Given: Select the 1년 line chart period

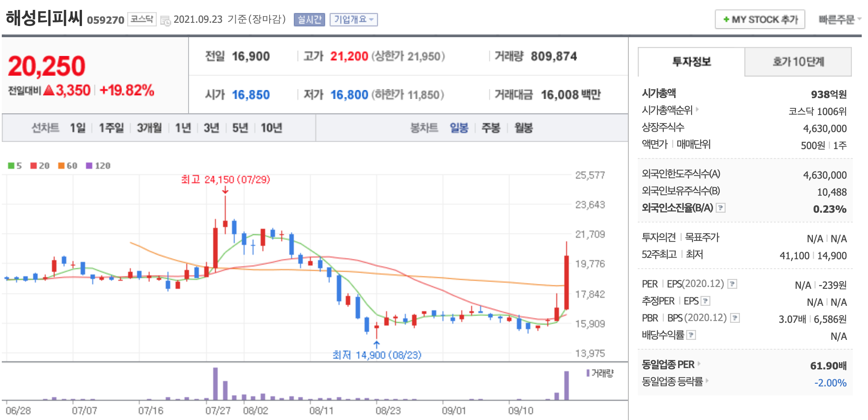Looking at the screenshot, I should pos(183,128).
